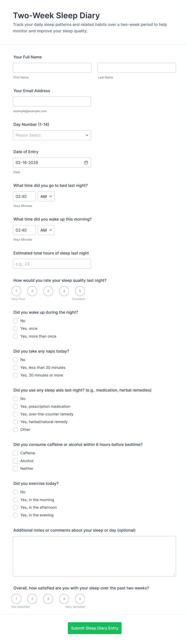187x644 pixels.
Task: Click the Submit Sleep Diary Entry button
Action: pos(94,628)
